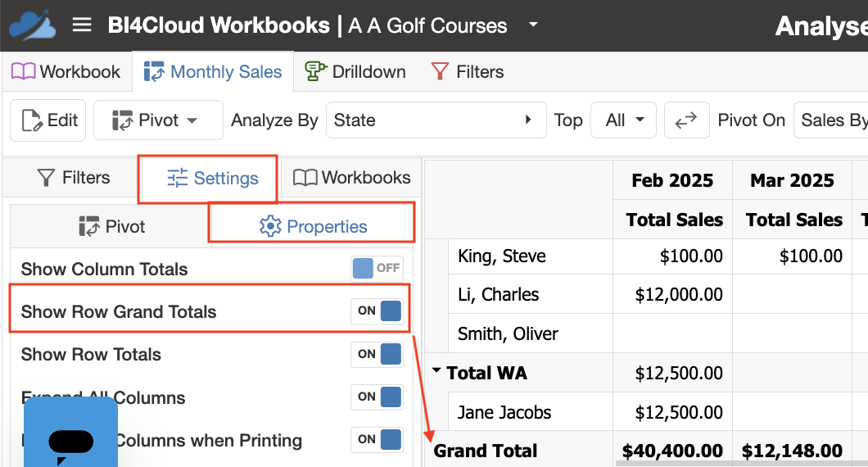Switch to the Workbook tab
The width and height of the screenshot is (868, 467).
tap(66, 71)
